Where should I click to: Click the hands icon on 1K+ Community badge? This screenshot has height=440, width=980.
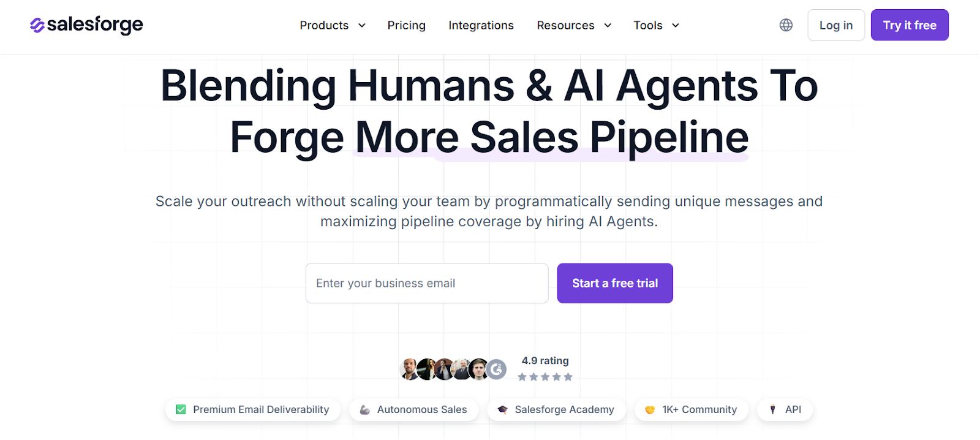click(650, 409)
